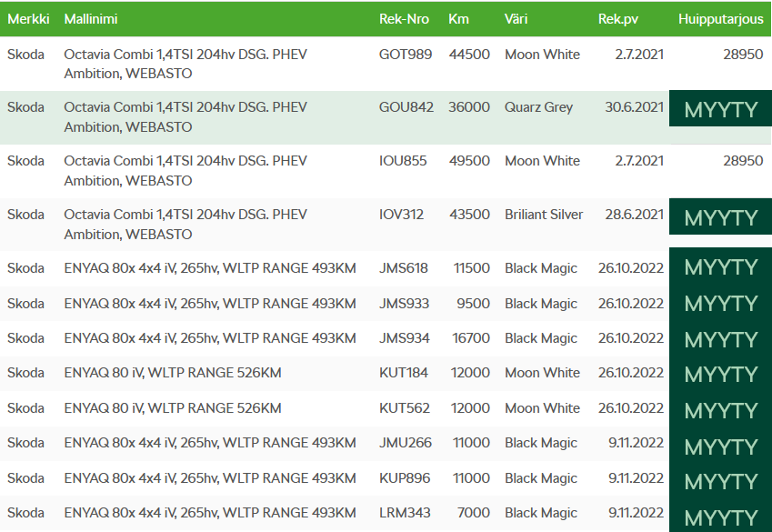Click Moon White color in KUT562 row
Image resolution: width=772 pixels, height=532 pixels.
(542, 408)
